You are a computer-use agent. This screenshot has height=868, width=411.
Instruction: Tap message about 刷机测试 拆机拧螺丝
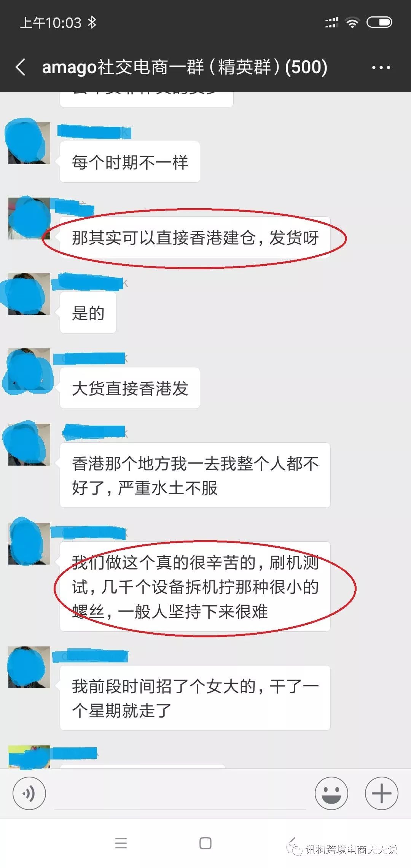[x=195, y=586]
